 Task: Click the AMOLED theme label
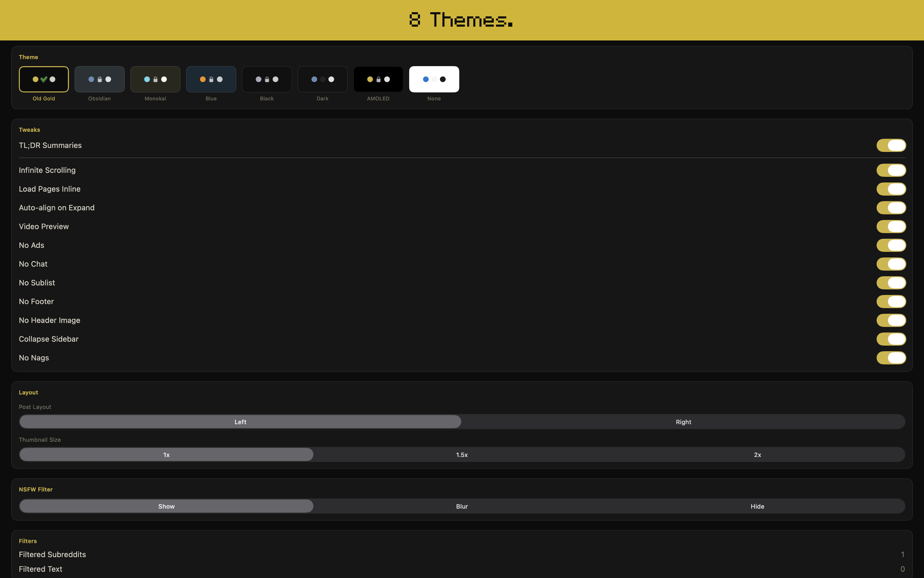[378, 99]
